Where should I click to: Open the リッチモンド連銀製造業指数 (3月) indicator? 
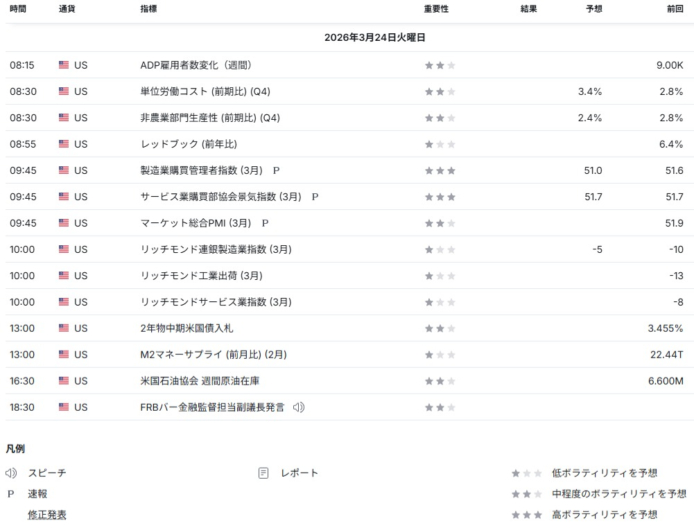(216, 249)
